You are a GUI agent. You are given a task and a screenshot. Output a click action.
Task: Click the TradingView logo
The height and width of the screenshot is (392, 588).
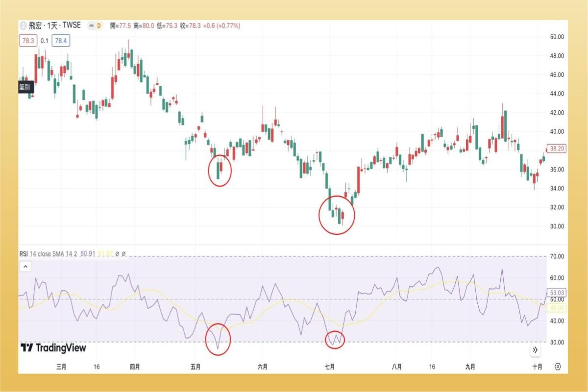(54, 348)
